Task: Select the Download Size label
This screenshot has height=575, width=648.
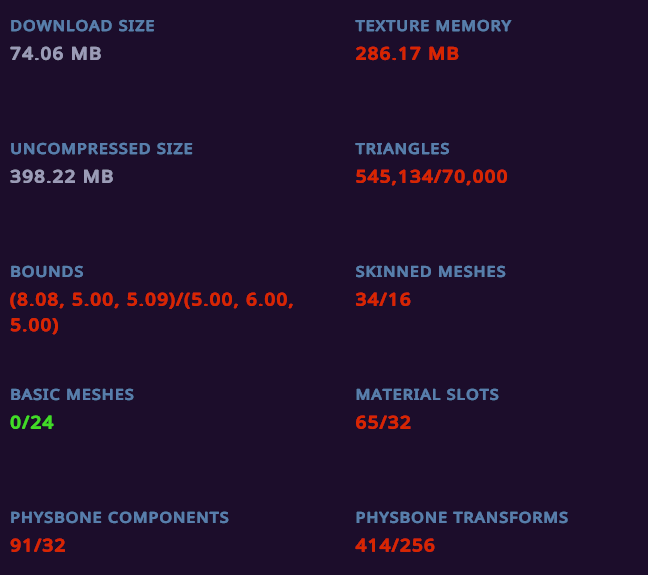Action: [82, 26]
